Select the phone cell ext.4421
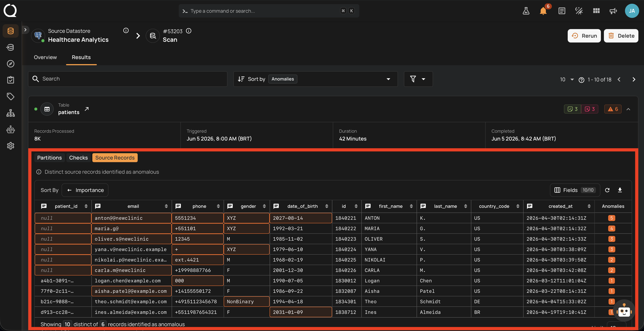Image resolution: width=644 pixels, height=331 pixels. point(198,260)
